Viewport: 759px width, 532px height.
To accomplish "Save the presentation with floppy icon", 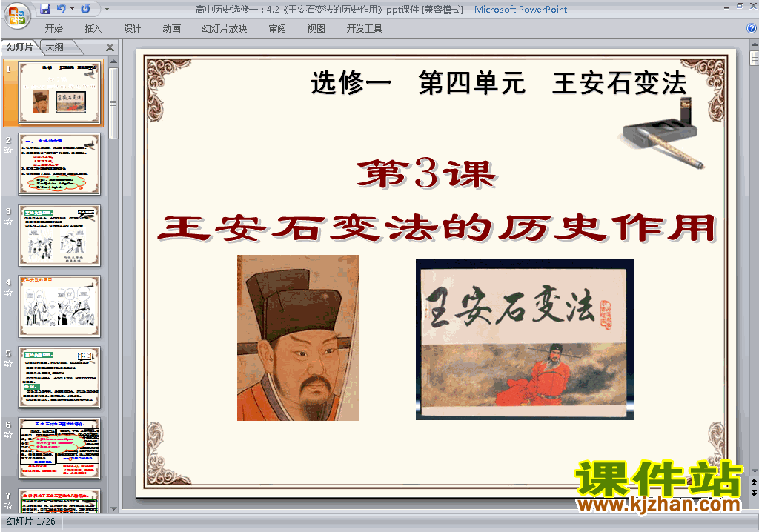I will click(45, 9).
